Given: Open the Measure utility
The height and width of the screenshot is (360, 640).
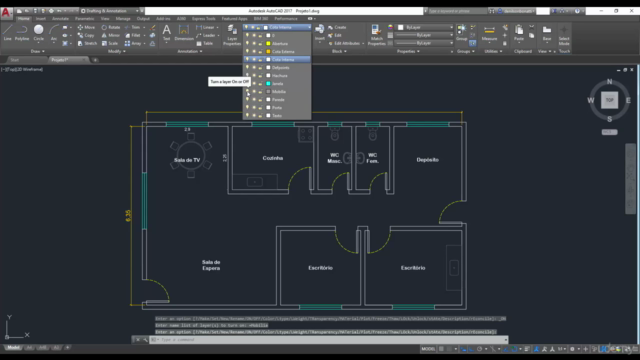Looking at the screenshot, I should (x=489, y=33).
